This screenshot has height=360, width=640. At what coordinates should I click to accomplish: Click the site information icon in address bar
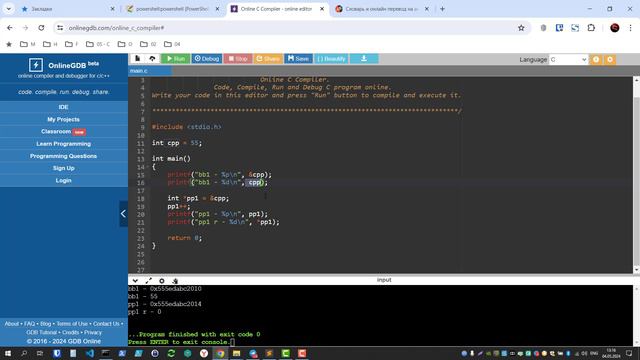[x=60, y=28]
